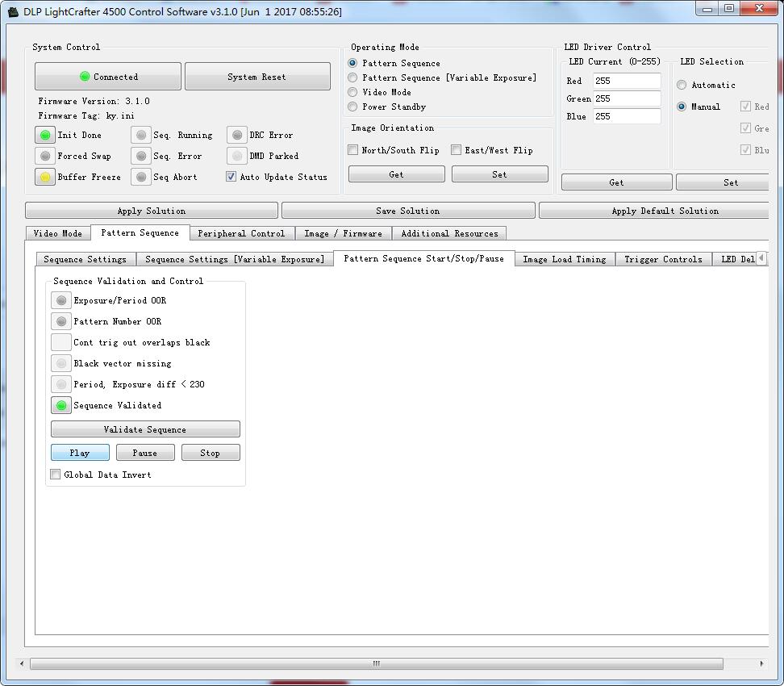Click the Apply Default Solution button
Viewport: 784px width, 686px height.
[x=654, y=211]
